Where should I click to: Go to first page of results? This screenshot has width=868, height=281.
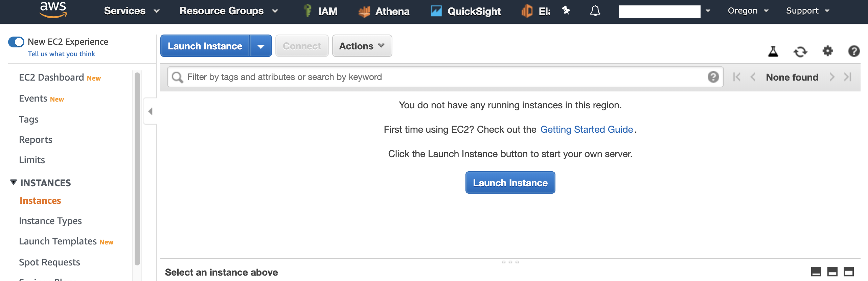737,77
